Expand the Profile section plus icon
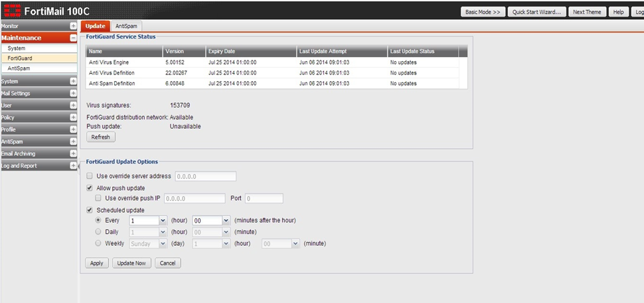This screenshot has height=303, width=644. (73, 130)
